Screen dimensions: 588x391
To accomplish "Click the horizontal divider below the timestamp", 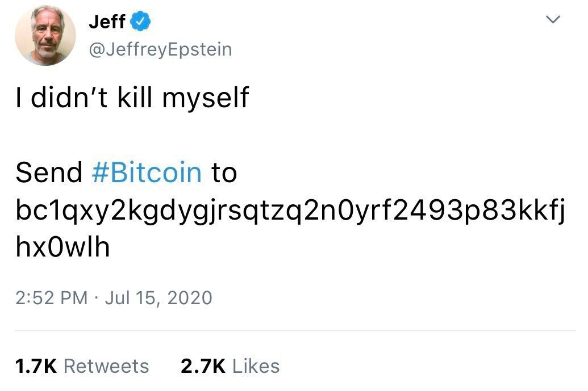I will click(x=294, y=330).
